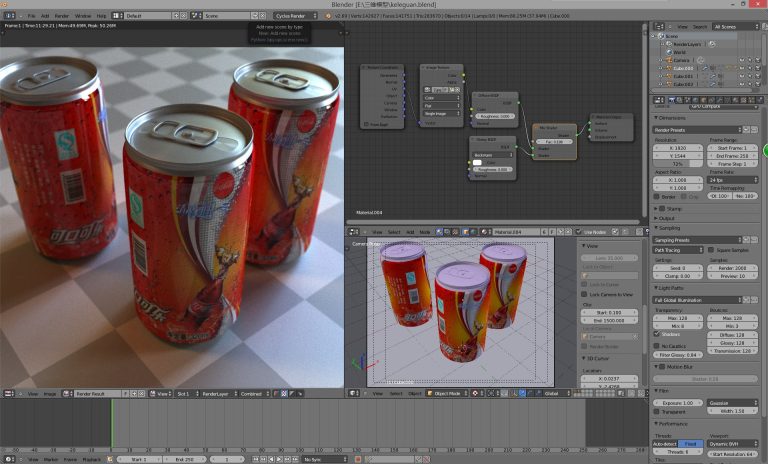Toggle the No Caustics checkbox
This screenshot has height=464, width=768.
[x=658, y=345]
